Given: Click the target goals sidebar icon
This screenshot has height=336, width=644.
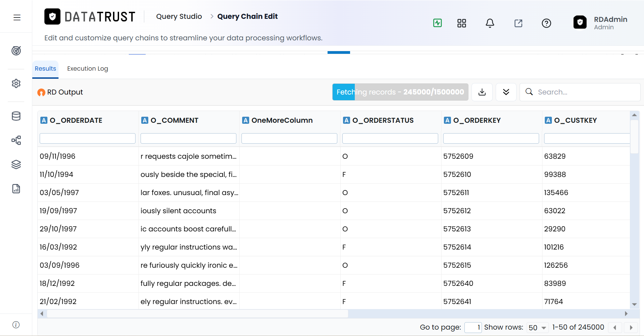Looking at the screenshot, I should click(16, 50).
